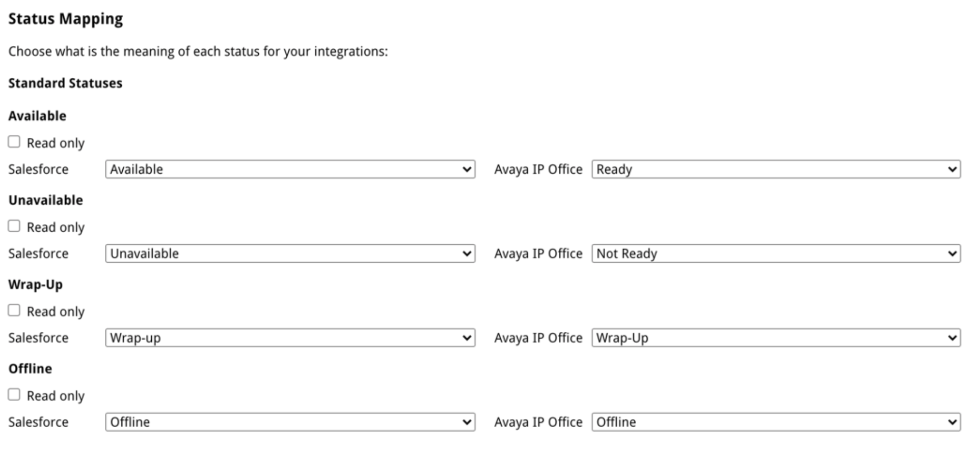The height and width of the screenshot is (450, 980).
Task: Check Read only for the Wrap-Up status
Action: [x=14, y=311]
